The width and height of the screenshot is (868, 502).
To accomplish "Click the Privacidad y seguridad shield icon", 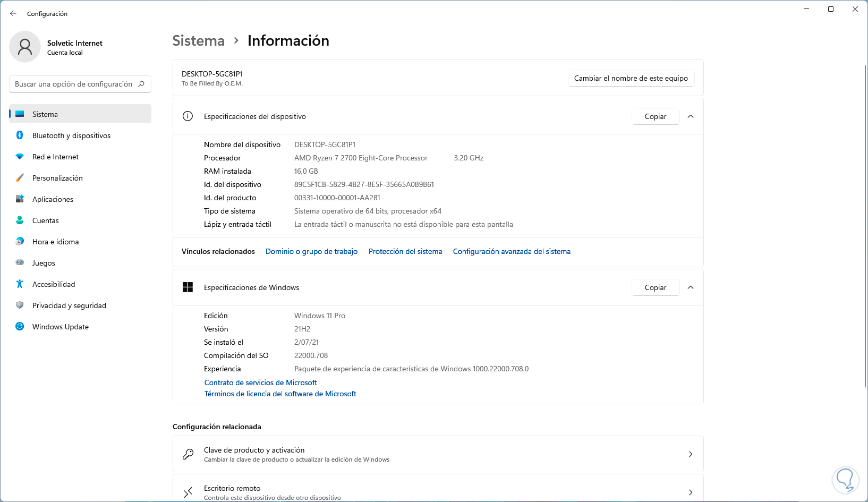I will 20,305.
